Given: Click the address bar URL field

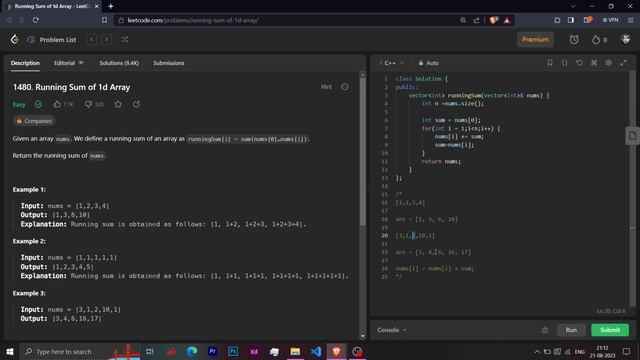Looking at the screenshot, I should click(x=286, y=20).
